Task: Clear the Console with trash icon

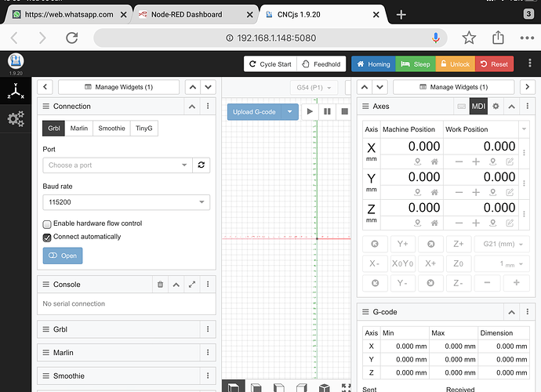Action: pos(160,285)
